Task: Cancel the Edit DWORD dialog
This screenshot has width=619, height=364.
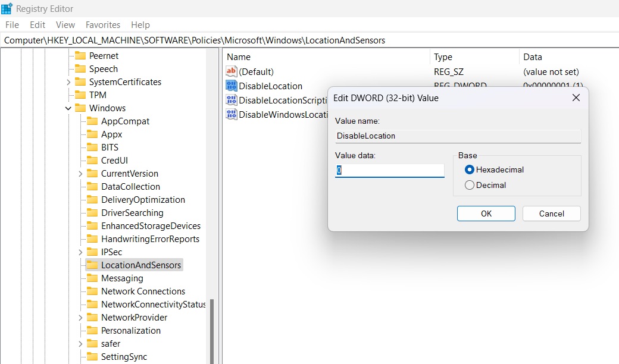Action: pos(551,214)
